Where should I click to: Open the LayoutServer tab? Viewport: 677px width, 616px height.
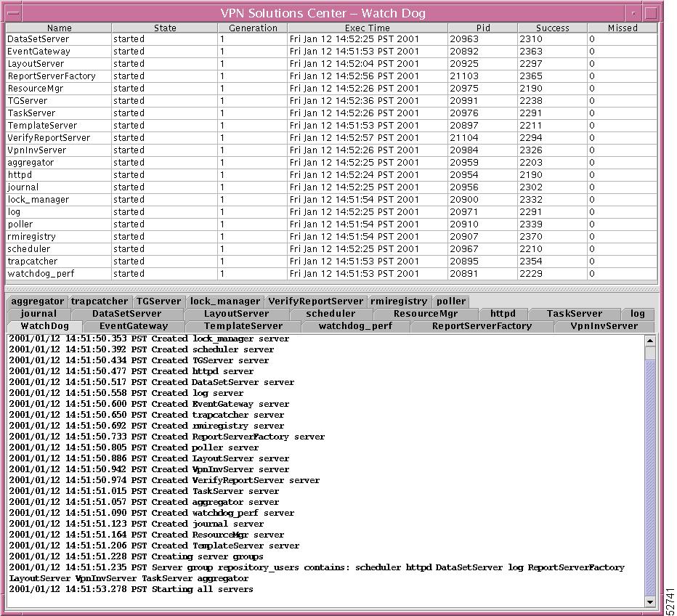point(236,314)
